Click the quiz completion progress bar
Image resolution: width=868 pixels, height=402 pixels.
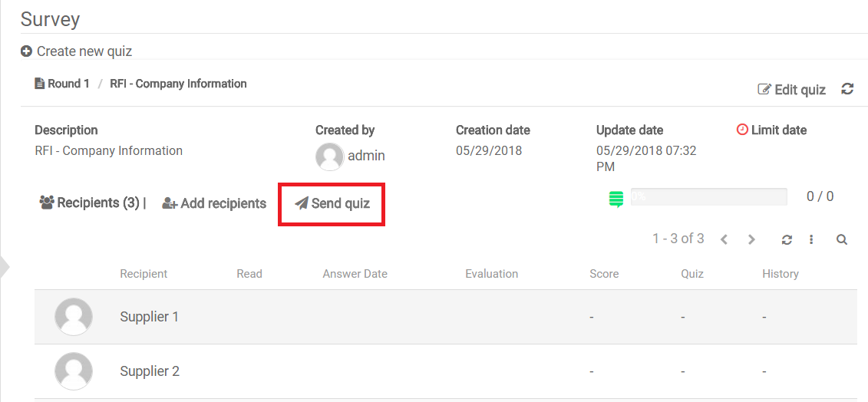(708, 197)
